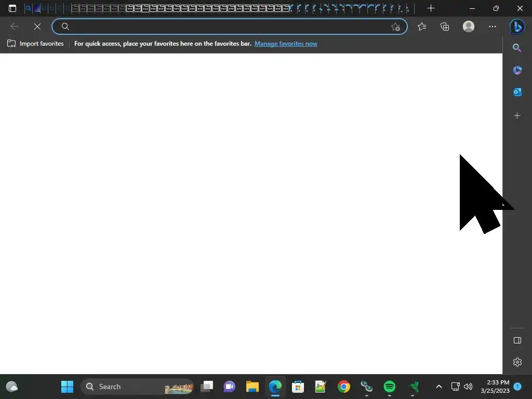Click taskbar Search box

coord(137,387)
